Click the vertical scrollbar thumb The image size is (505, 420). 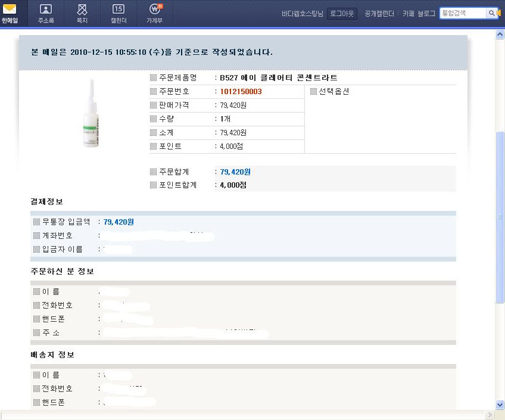500,217
